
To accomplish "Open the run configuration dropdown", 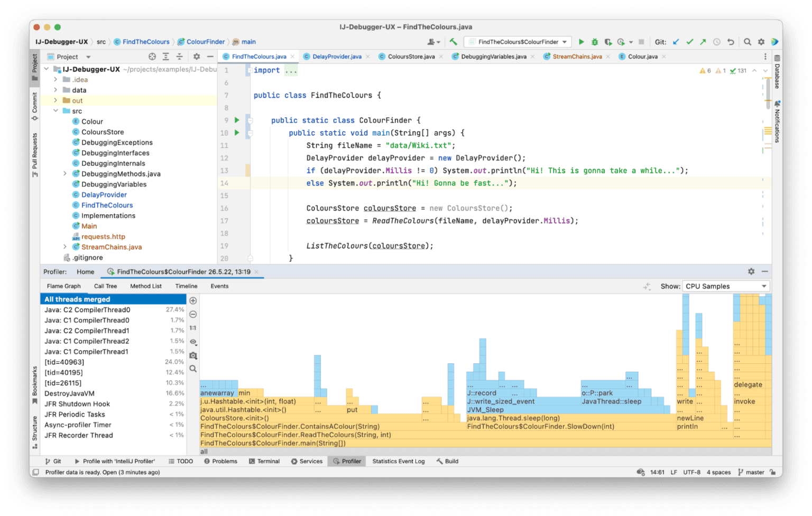I will pos(518,42).
